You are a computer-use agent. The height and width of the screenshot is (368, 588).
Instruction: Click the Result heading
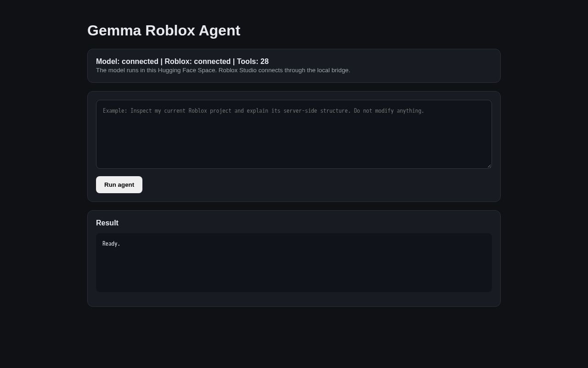click(107, 223)
